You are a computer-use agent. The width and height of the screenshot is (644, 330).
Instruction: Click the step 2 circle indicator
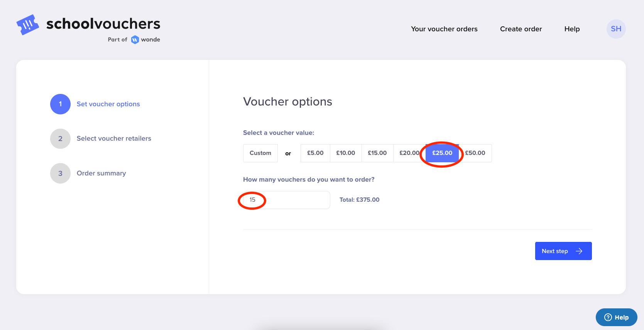pyautogui.click(x=60, y=139)
